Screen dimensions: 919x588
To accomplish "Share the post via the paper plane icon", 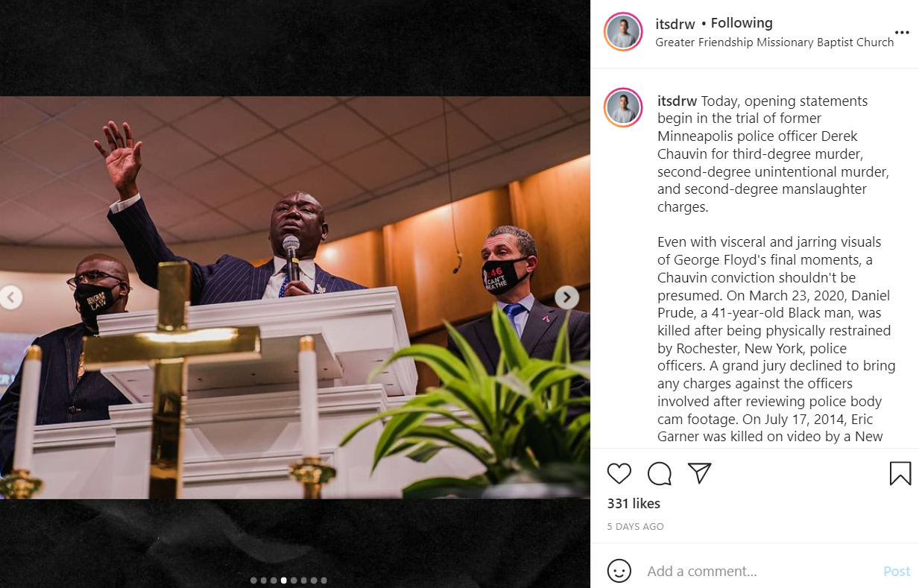I will tap(699, 473).
